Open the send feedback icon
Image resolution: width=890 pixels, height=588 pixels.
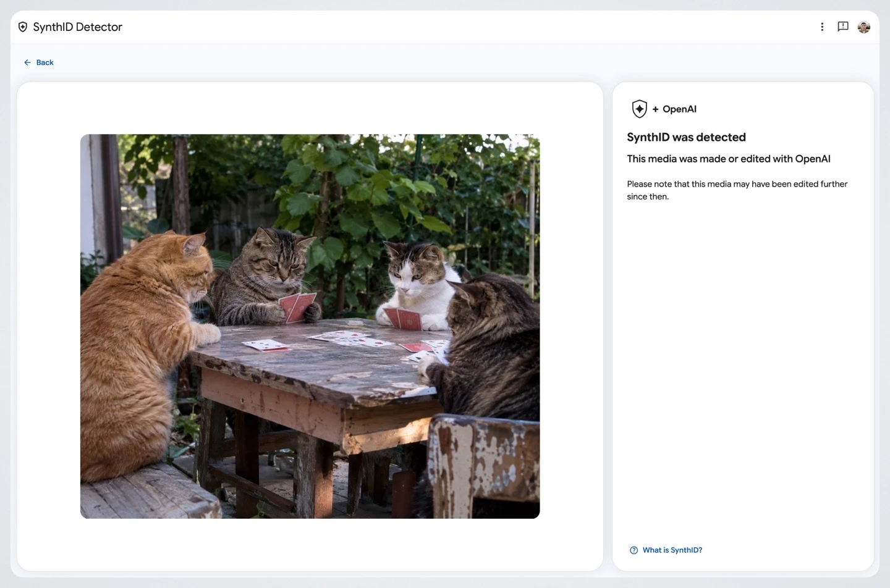pos(843,27)
